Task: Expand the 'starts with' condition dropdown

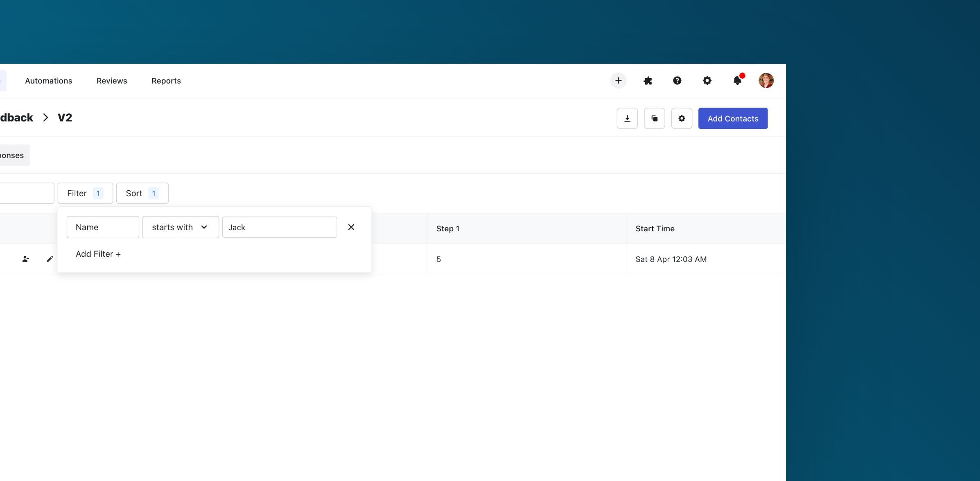Action: click(180, 227)
